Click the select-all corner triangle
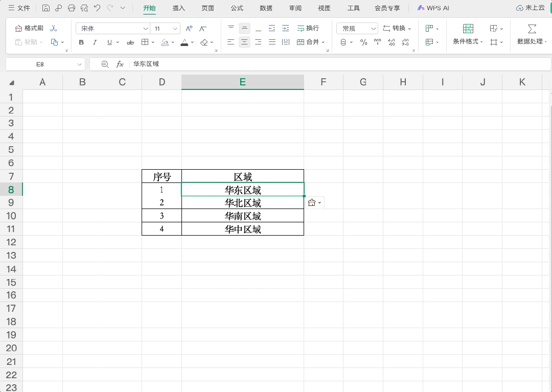Image resolution: width=552 pixels, height=392 pixels. pos(12,83)
